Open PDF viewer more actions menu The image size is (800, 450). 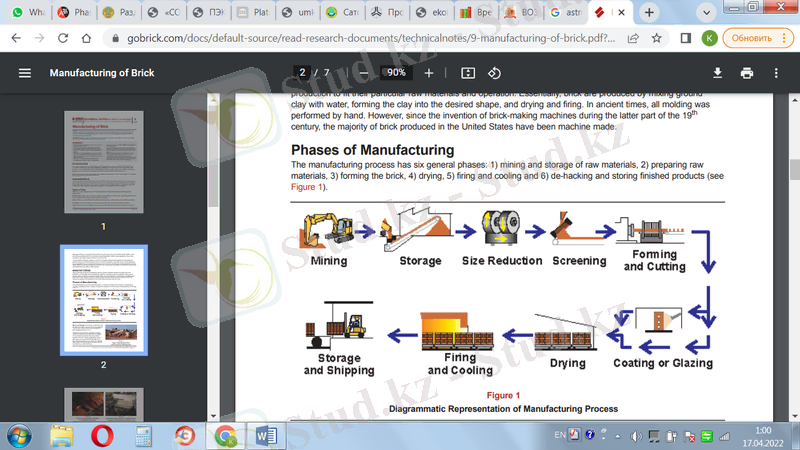click(776, 73)
